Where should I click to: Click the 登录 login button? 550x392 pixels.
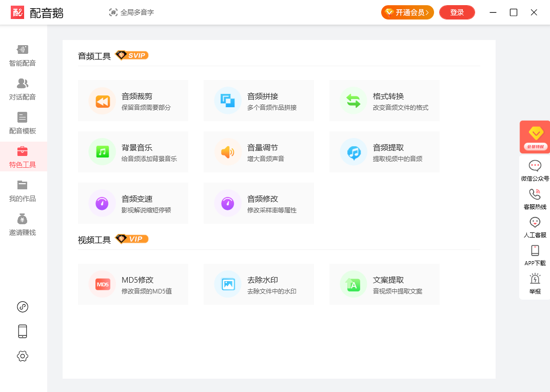[457, 12]
